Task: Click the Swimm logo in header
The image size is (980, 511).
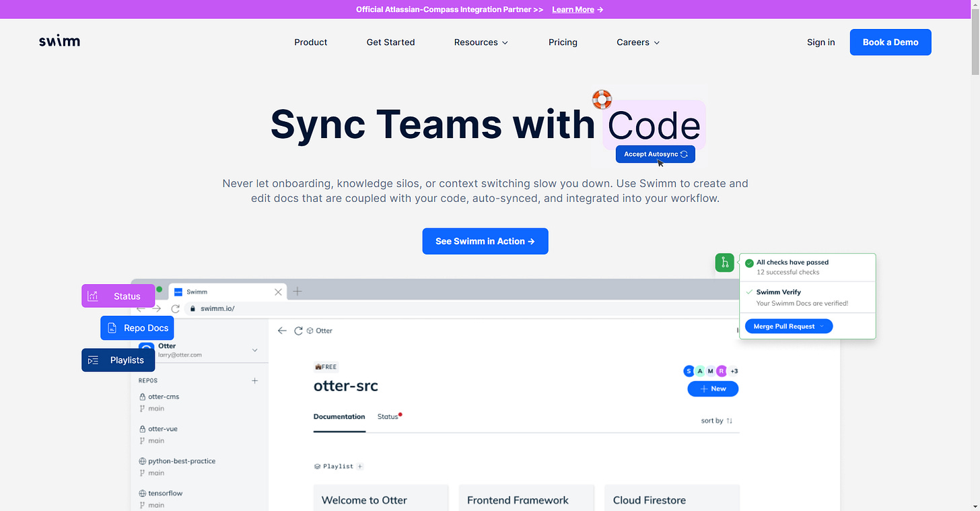Action: coord(59,42)
